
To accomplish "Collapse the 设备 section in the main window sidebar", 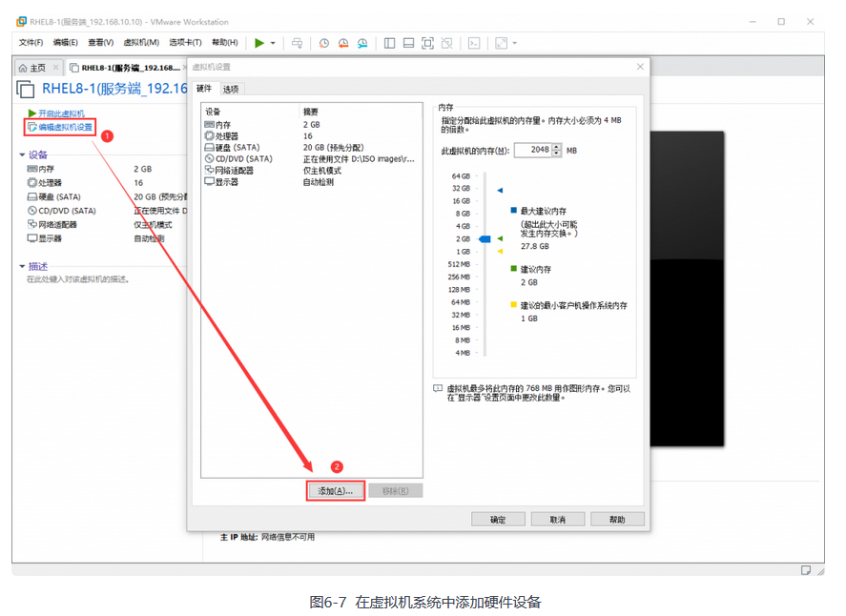I will [22, 154].
